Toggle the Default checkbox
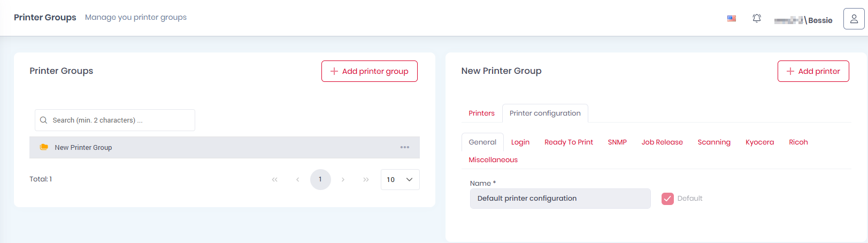Viewport: 868px width, 243px height. click(x=667, y=199)
